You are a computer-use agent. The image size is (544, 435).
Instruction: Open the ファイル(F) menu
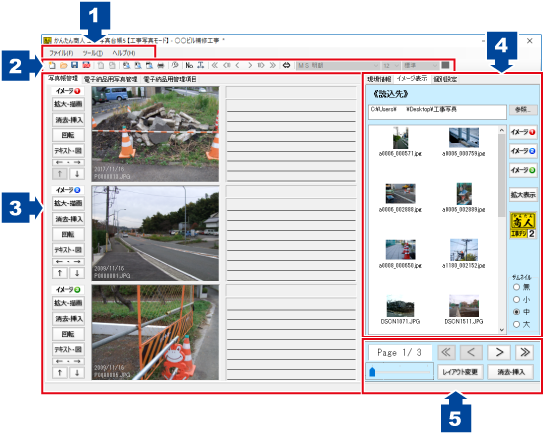pyautogui.click(x=61, y=53)
